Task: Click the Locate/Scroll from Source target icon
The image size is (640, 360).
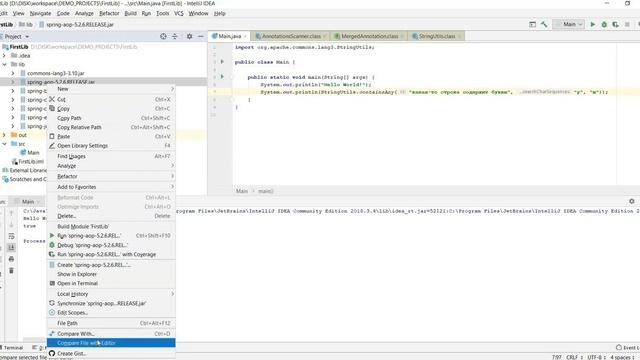Action: click(163, 36)
